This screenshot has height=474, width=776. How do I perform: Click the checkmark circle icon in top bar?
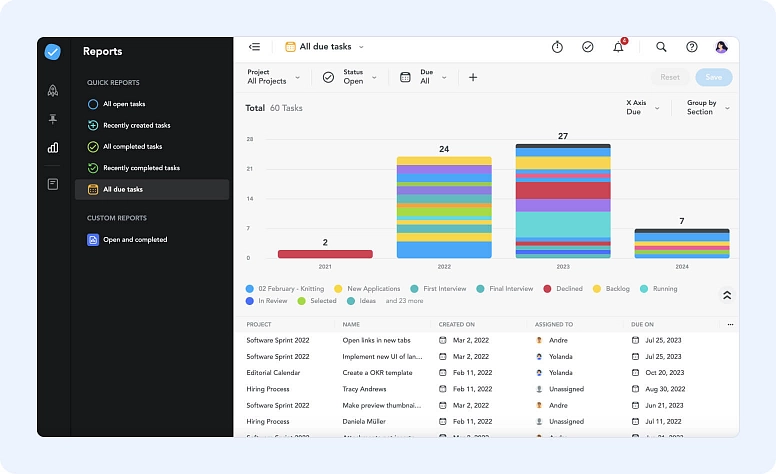[588, 47]
